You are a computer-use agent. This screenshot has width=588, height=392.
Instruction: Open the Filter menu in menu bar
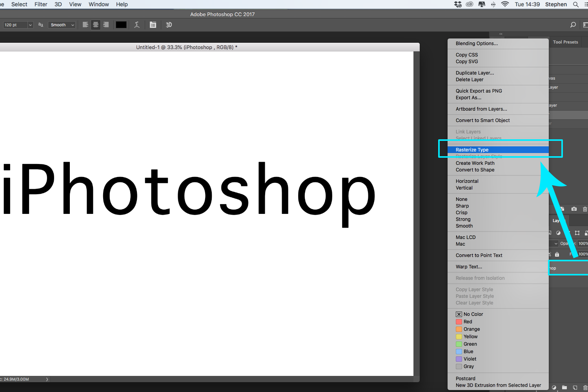coord(41,4)
